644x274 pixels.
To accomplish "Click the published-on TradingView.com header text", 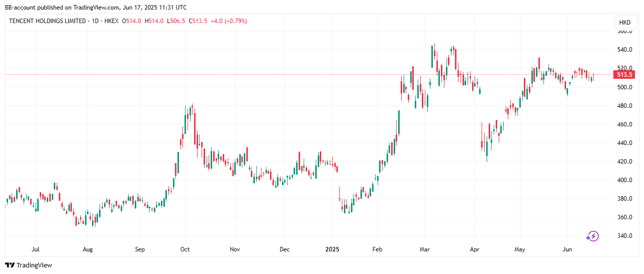I will (x=96, y=8).
